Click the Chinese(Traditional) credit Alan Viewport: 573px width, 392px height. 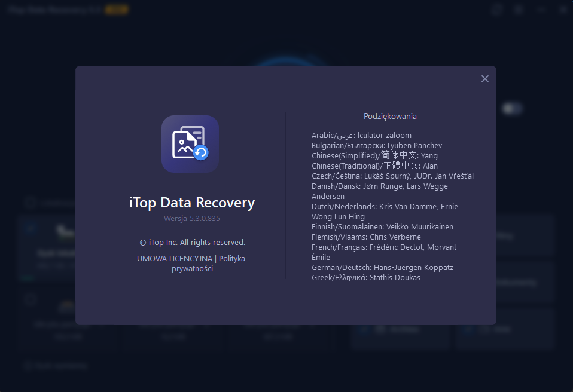[x=374, y=166]
